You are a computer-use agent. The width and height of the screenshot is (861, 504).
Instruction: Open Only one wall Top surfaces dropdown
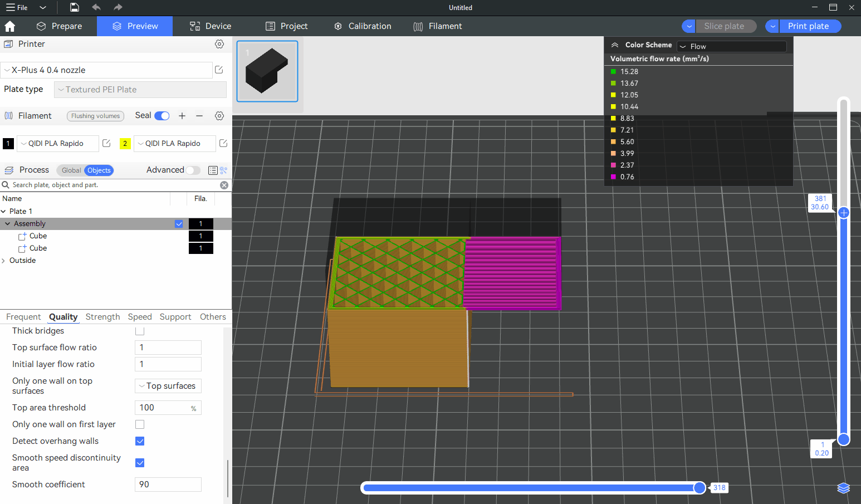[x=168, y=386]
